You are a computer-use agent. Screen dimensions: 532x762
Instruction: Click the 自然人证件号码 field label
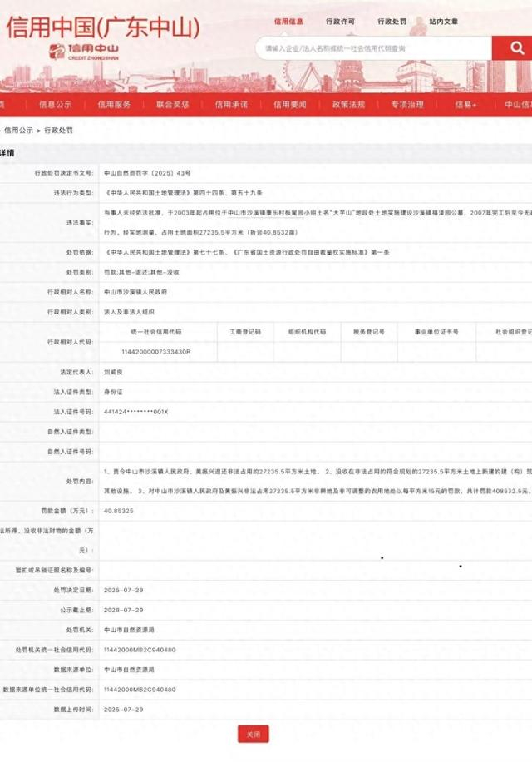pos(71,452)
